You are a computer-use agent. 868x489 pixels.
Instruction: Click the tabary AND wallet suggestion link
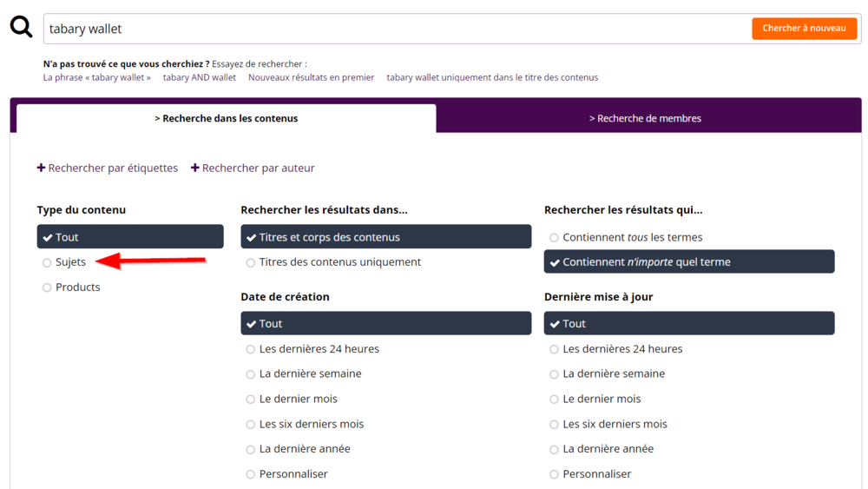coord(200,77)
